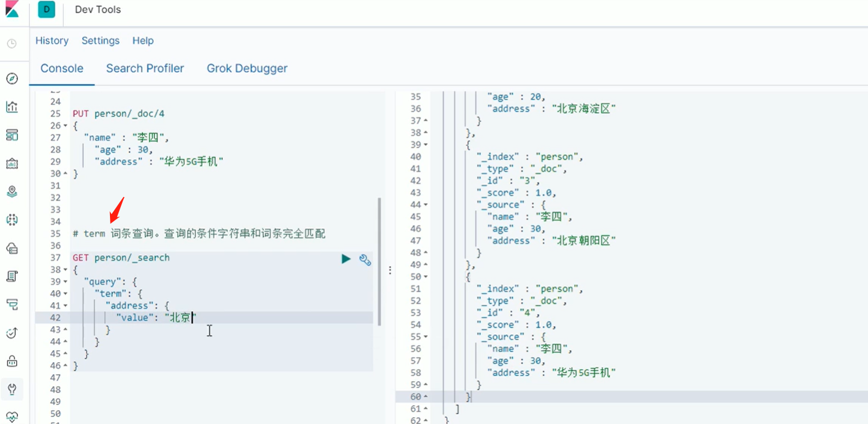Collapse response fold arrow at line 39
Image resolution: width=868 pixels, height=424 pixels.
[426, 145]
